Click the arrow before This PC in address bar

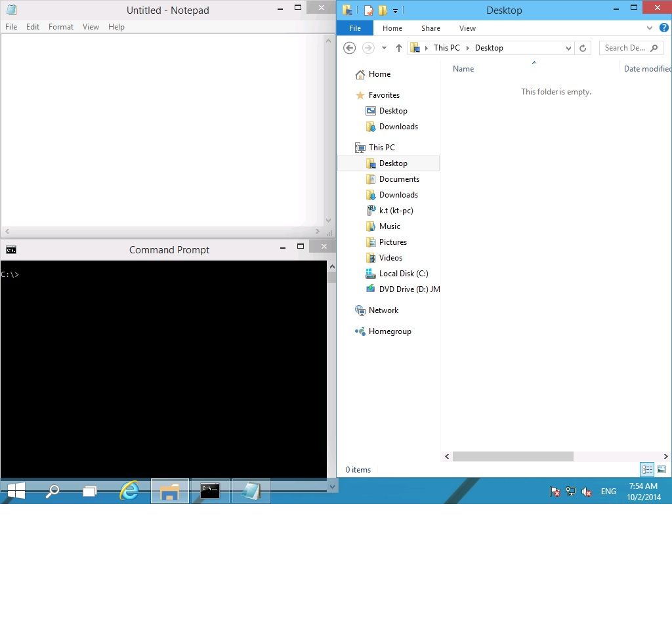tap(427, 48)
